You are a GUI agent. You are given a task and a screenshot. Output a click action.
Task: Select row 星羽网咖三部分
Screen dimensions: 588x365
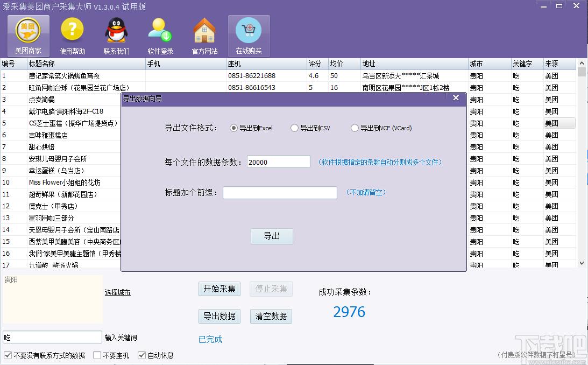click(x=51, y=219)
